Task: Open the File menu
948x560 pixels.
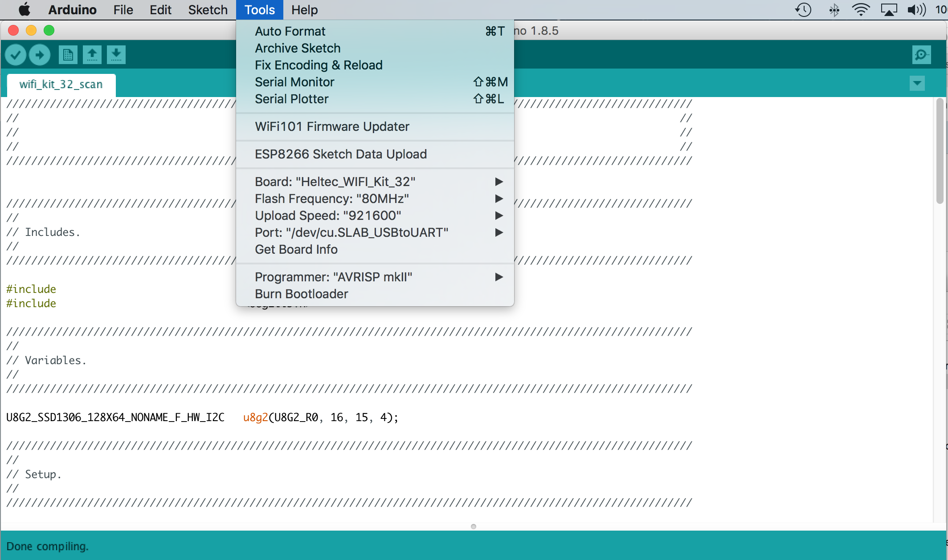Action: [123, 10]
